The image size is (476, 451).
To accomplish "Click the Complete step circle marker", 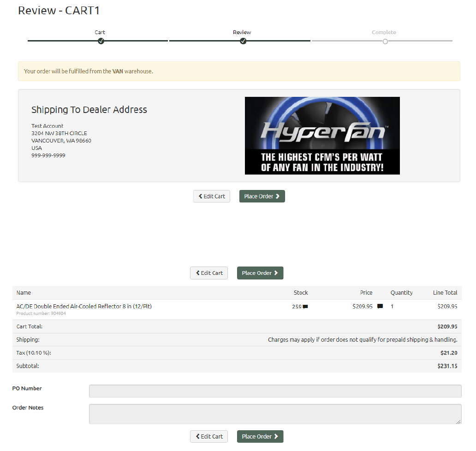I will coord(385,42).
